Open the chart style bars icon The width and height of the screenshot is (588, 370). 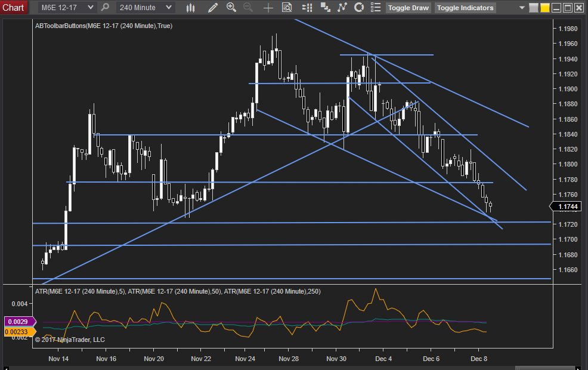click(x=190, y=8)
